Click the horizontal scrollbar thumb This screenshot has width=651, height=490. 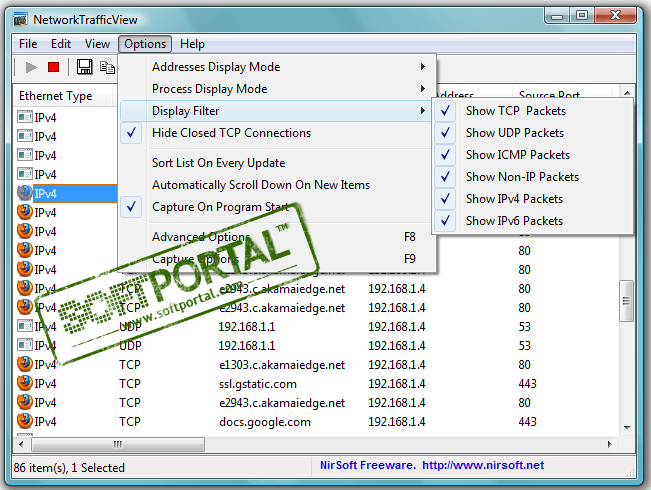(118, 444)
